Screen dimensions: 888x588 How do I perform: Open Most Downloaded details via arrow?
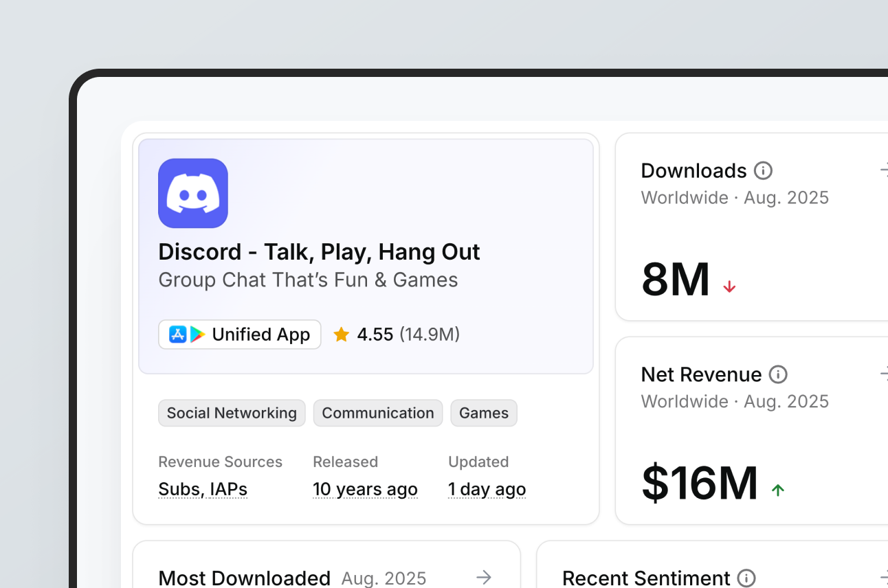coord(484,578)
